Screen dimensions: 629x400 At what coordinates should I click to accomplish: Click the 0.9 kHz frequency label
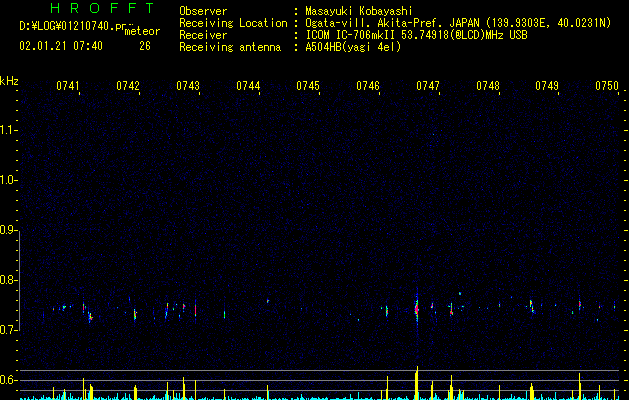[x=8, y=230]
